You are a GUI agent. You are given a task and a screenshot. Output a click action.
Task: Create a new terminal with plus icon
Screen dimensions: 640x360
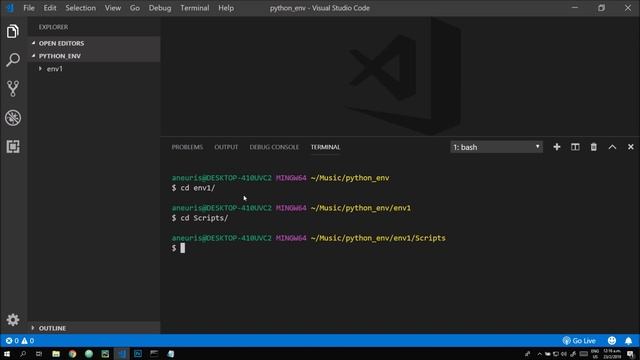(x=557, y=147)
